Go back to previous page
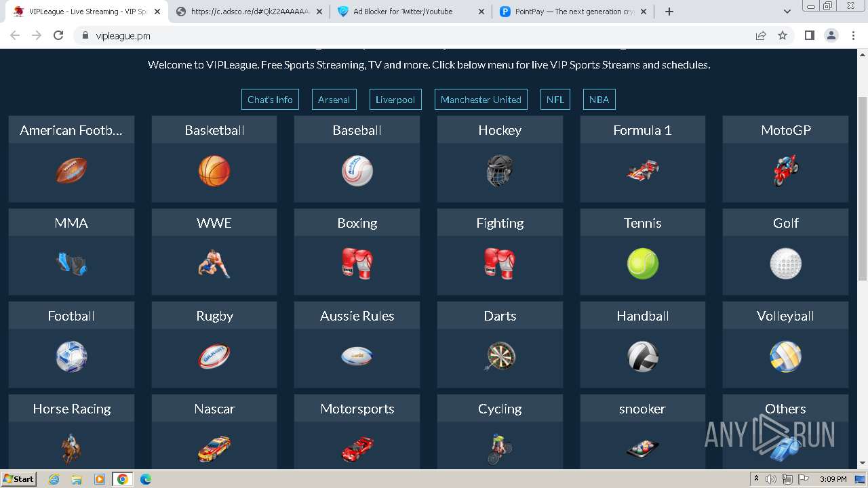 tap(15, 36)
